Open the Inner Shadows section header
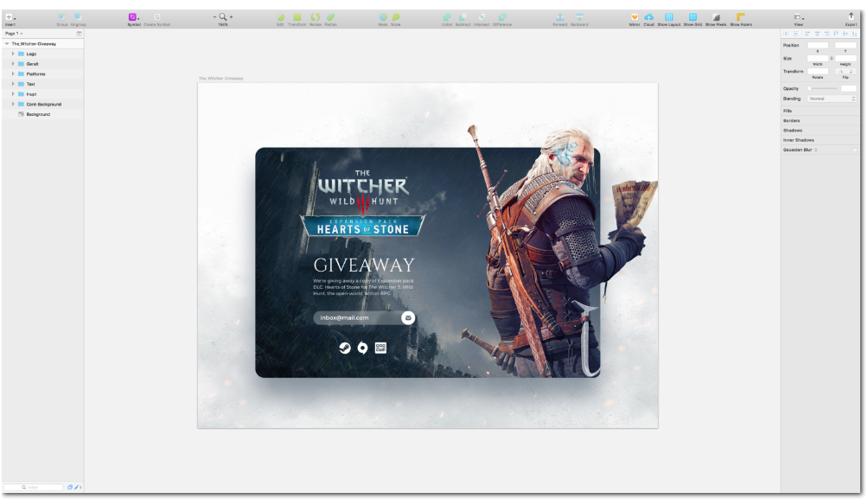 coord(820,140)
